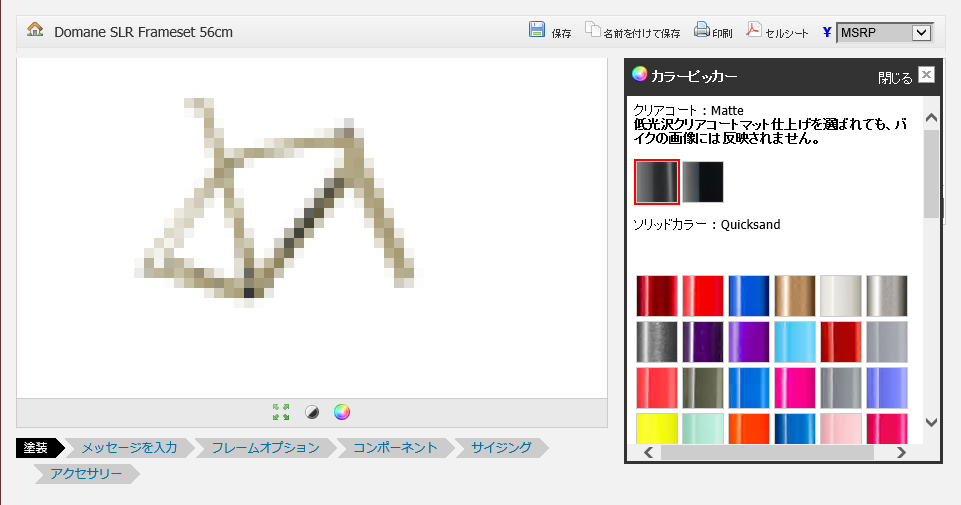
Task: Switch to the サイジング tab
Action: tap(501, 448)
